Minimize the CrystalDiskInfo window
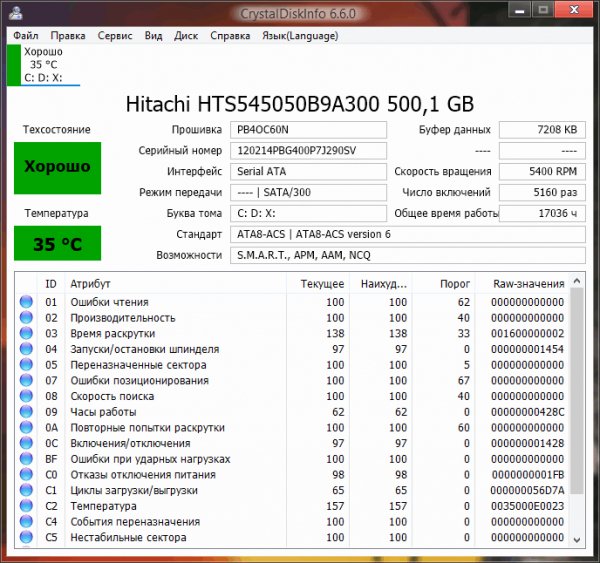 tap(519, 10)
